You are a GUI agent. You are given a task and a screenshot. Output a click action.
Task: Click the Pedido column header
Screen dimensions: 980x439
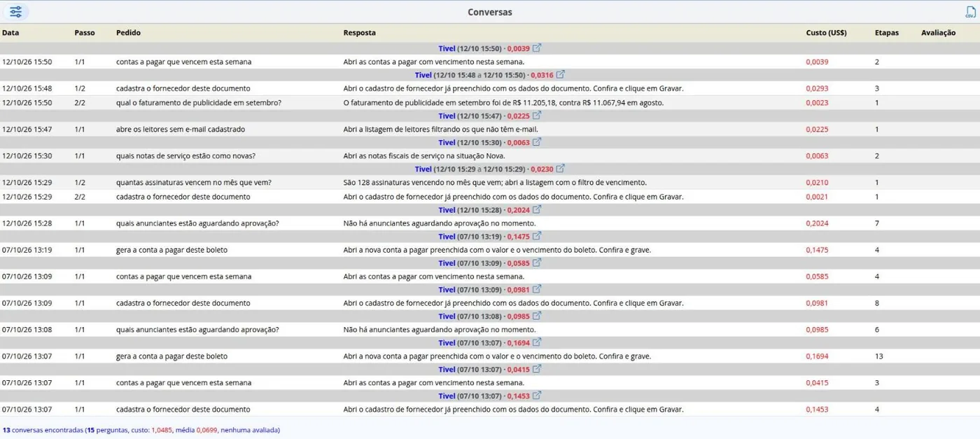(128, 33)
